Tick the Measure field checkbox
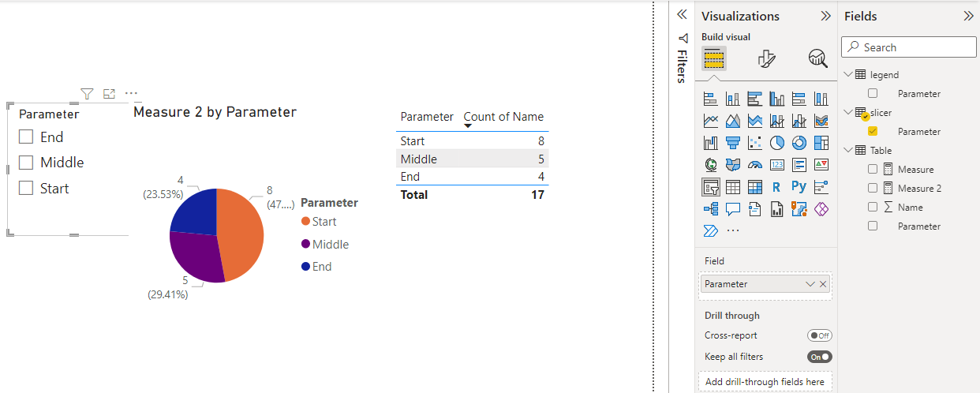This screenshot has height=393, width=980. pyautogui.click(x=873, y=169)
